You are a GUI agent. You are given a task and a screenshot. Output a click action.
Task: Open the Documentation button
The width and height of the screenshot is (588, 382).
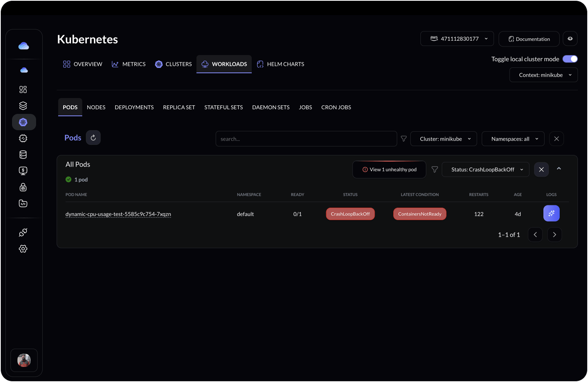click(529, 39)
